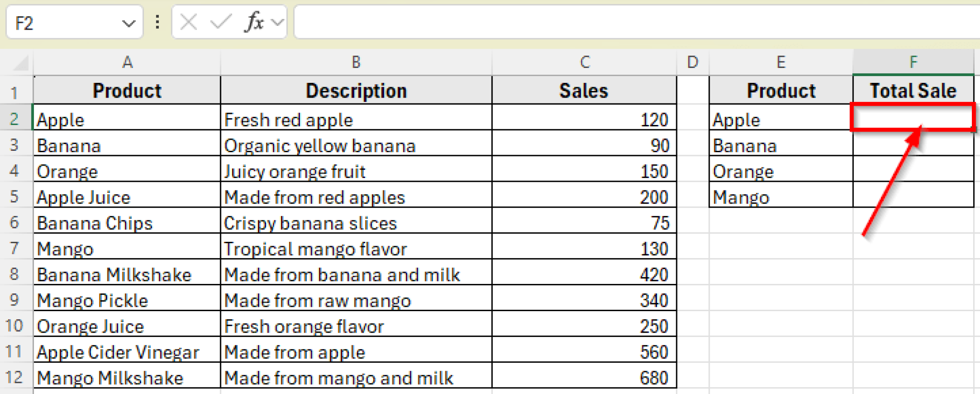Select the cell containing Apple Juice
Viewport: 980px width, 394px height.
click(127, 197)
